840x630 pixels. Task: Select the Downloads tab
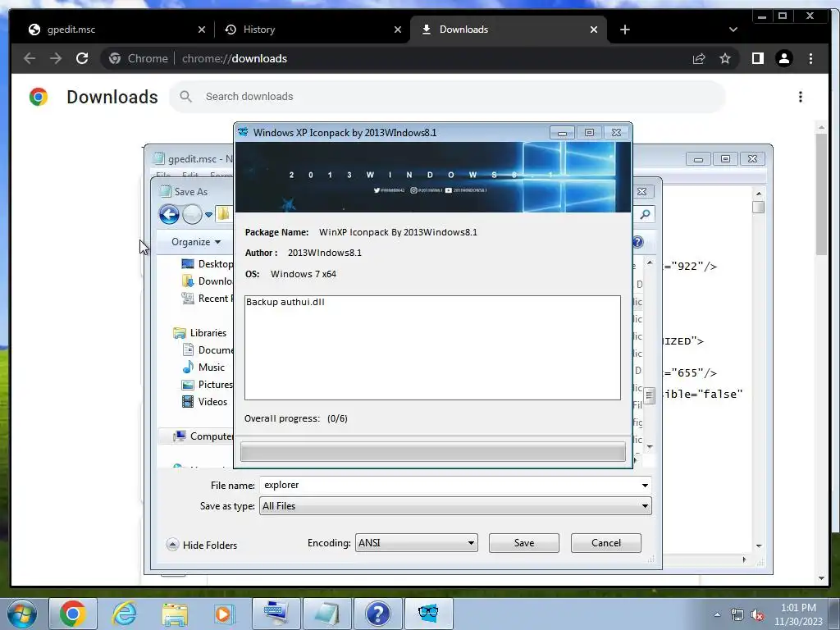click(508, 30)
